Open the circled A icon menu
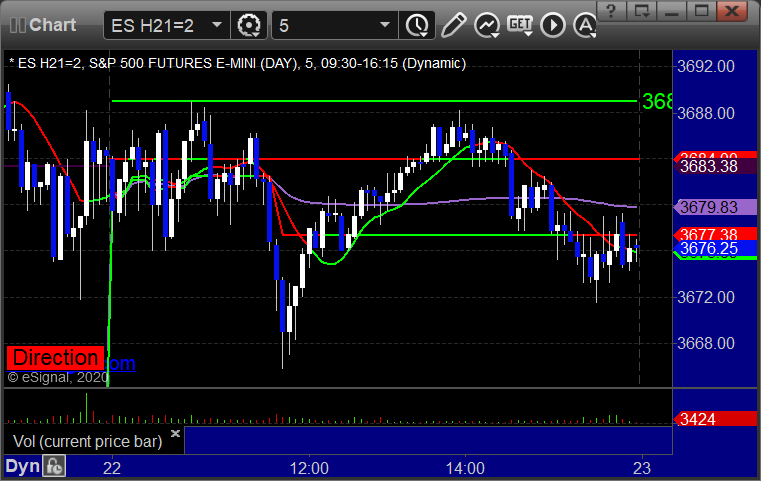 [x=584, y=25]
